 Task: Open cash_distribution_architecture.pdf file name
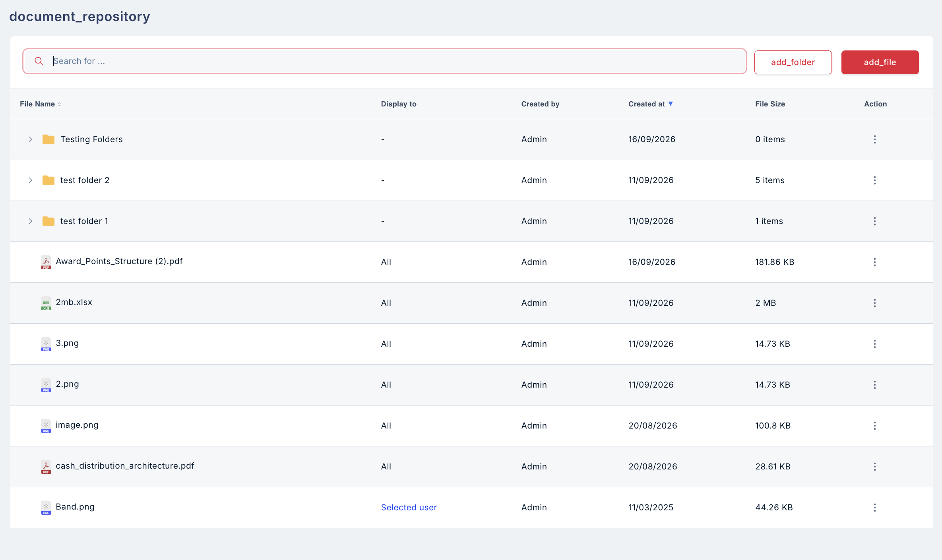(x=125, y=466)
